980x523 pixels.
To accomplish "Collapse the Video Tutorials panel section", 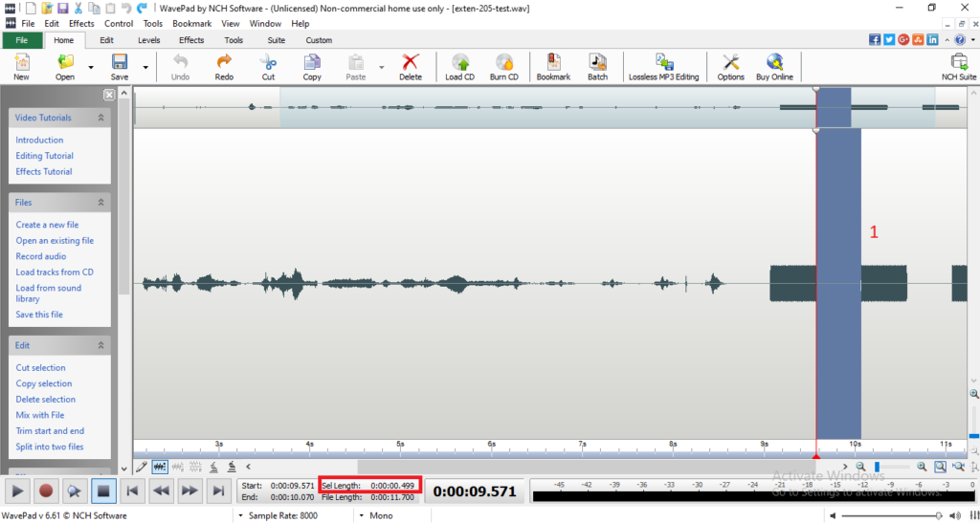I will [100, 118].
